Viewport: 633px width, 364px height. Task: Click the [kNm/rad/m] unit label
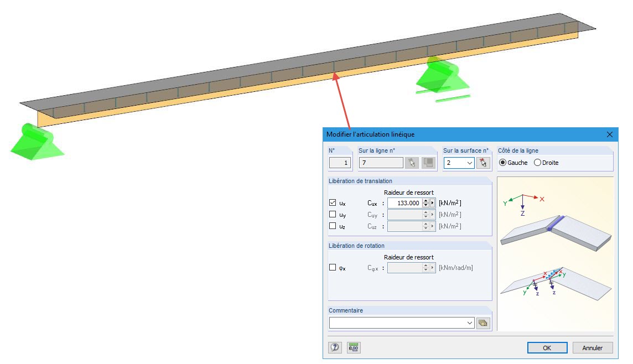pyautogui.click(x=456, y=268)
